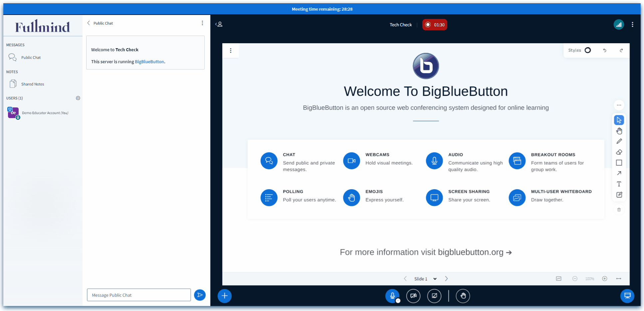Image resolution: width=644 pixels, height=311 pixels.
Task: Open manage users gear settings
Action: coord(78,98)
